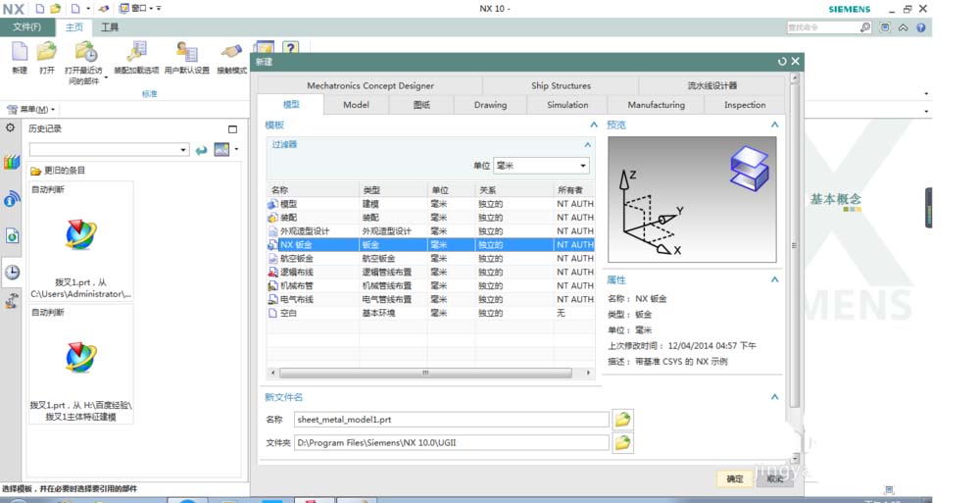Click the 名称 file name input field

pos(451,420)
